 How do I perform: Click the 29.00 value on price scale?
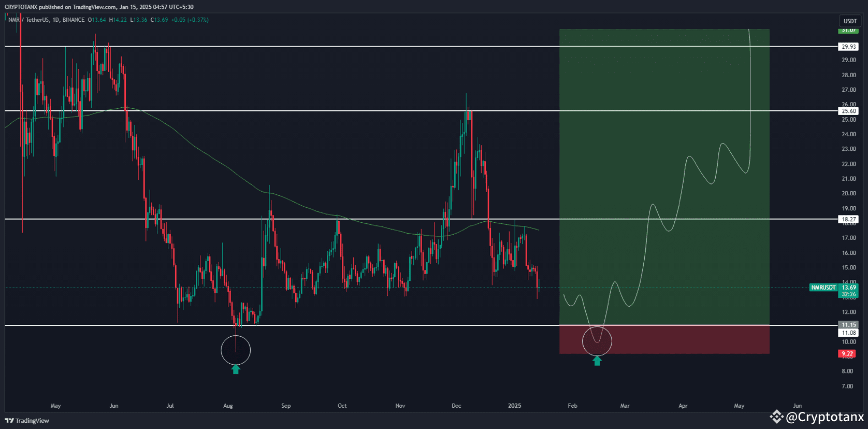pos(849,60)
